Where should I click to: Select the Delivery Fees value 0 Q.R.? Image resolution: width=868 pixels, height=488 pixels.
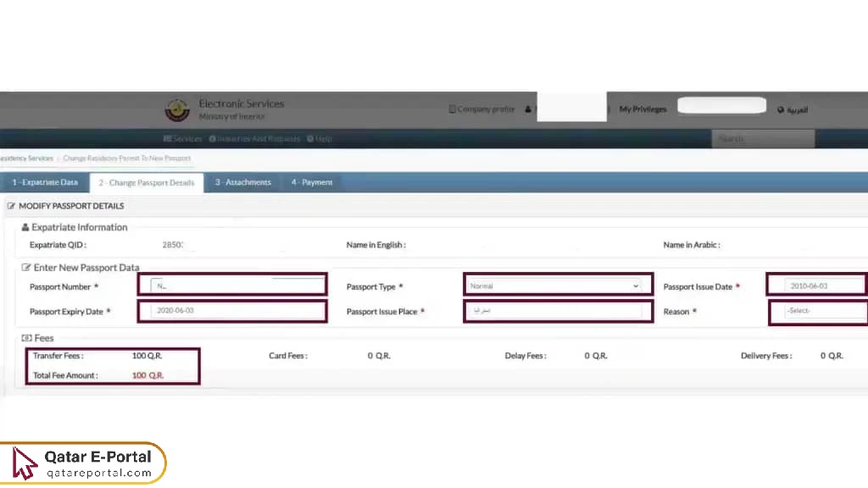tap(832, 356)
